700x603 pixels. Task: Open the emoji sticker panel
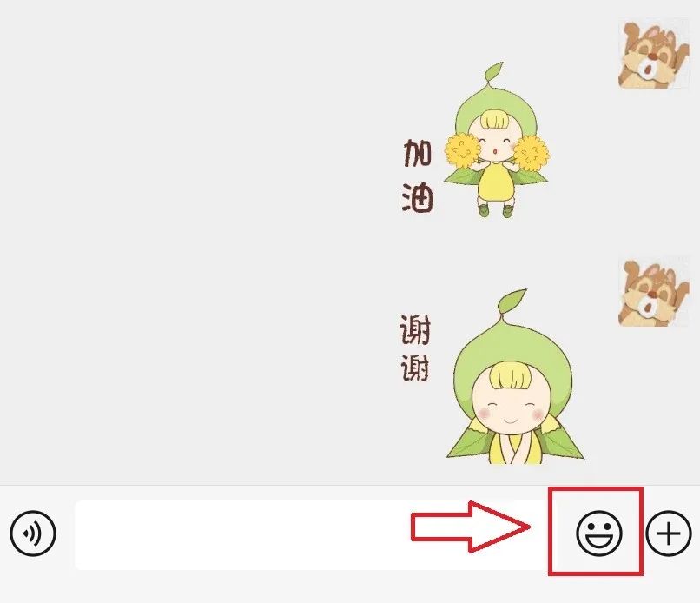pyautogui.click(x=598, y=533)
